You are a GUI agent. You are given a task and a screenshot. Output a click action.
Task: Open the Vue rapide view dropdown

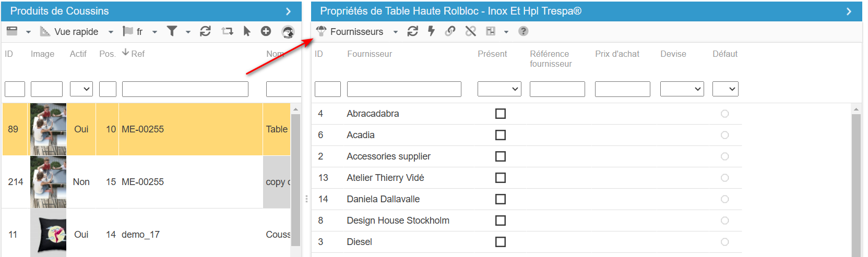tap(77, 32)
